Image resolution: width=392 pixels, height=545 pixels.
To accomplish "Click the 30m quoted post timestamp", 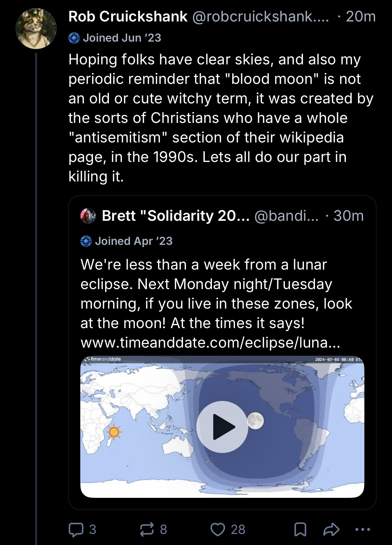I will point(348,216).
